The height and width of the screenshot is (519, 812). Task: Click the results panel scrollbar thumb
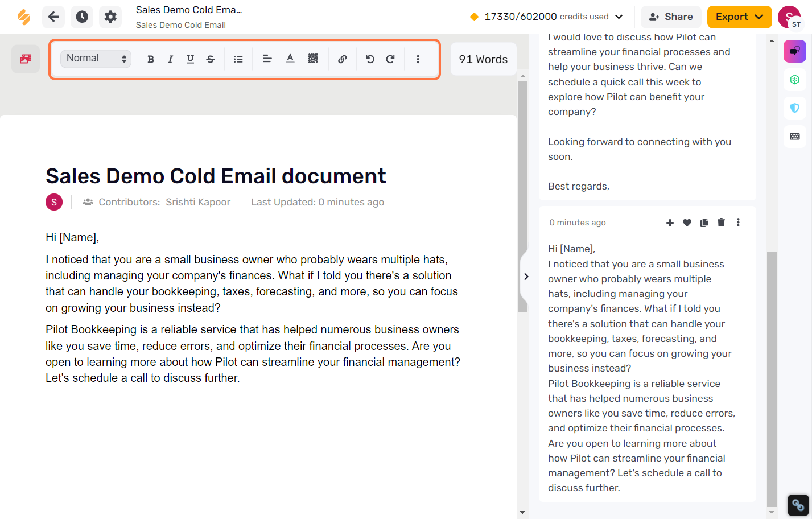click(x=772, y=378)
